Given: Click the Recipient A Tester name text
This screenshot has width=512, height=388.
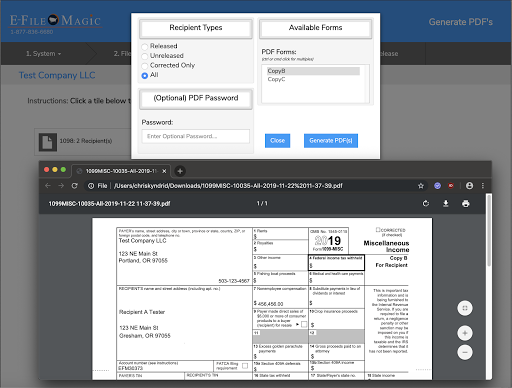Looking at the screenshot, I should [142, 312].
